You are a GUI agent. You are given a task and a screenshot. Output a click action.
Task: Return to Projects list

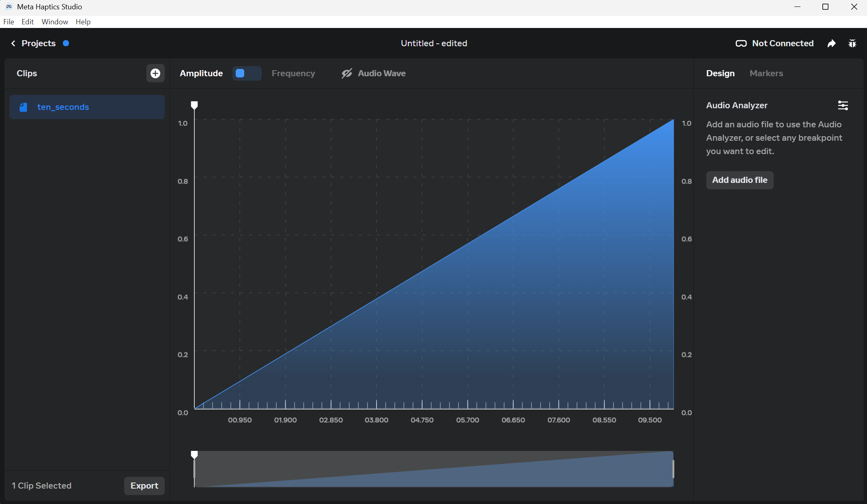coord(39,43)
